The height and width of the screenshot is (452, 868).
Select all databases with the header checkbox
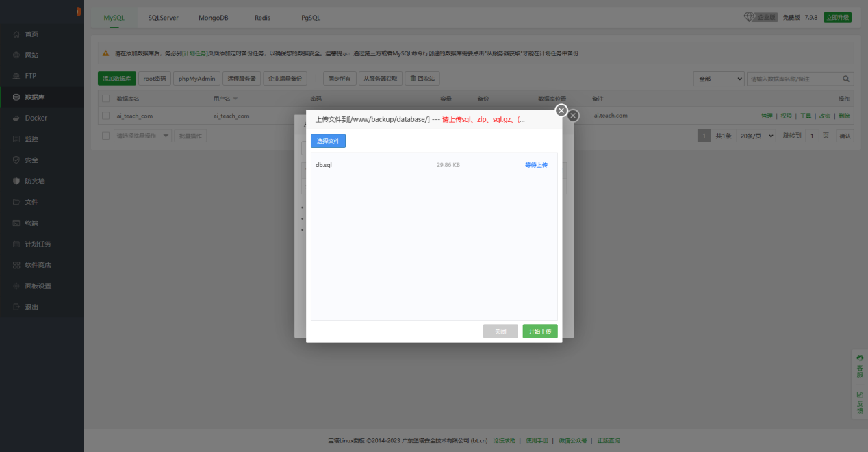click(105, 98)
